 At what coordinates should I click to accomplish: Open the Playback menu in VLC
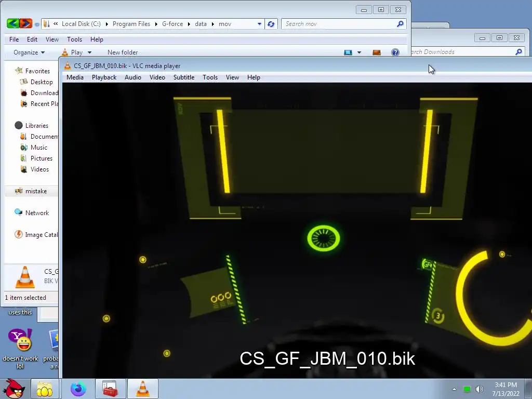click(104, 77)
